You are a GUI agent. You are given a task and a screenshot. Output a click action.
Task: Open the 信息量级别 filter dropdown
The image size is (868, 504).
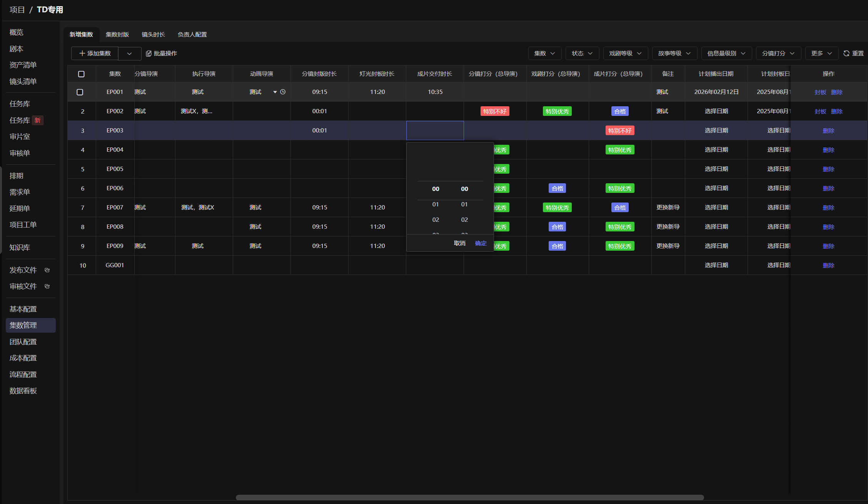click(x=727, y=53)
